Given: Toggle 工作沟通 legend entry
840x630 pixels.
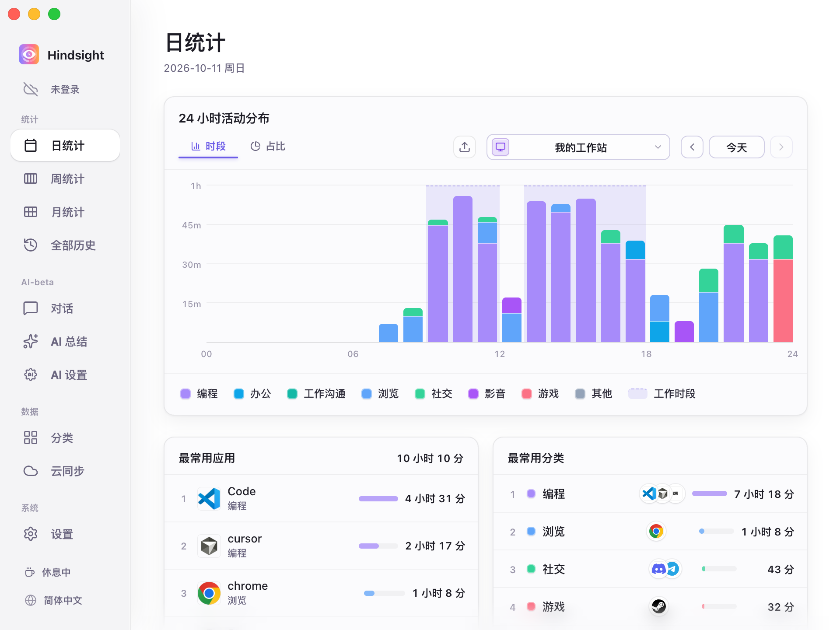Looking at the screenshot, I should [x=316, y=394].
